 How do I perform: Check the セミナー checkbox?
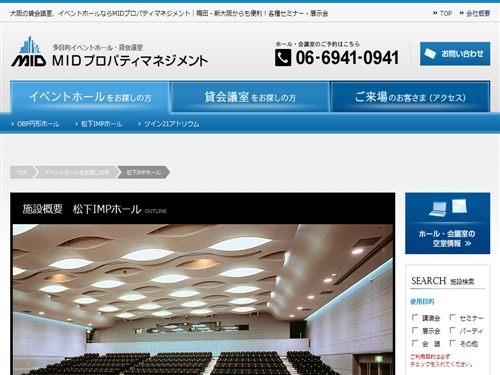pos(452,317)
